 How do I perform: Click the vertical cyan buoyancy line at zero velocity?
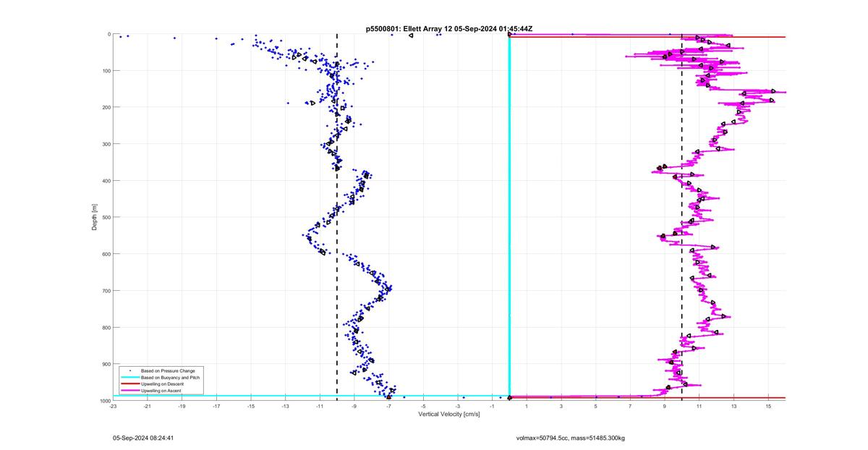tap(510, 217)
